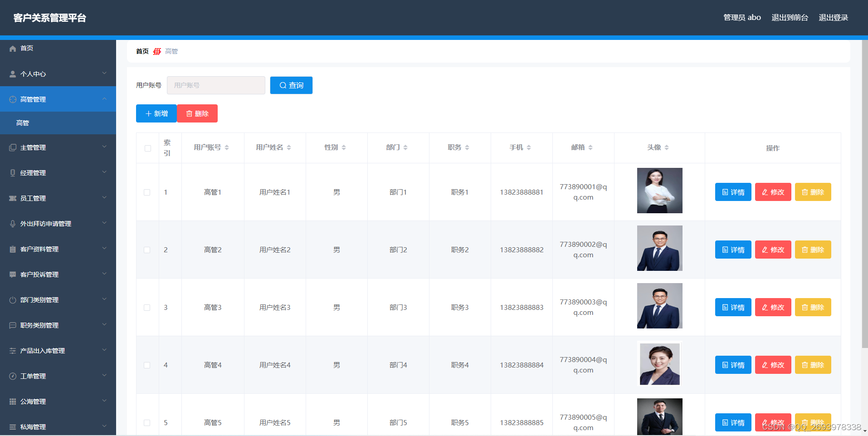Viewport: 868px width, 436px height.
Task: Click 修改 for the 高管1 row
Action: tap(773, 192)
